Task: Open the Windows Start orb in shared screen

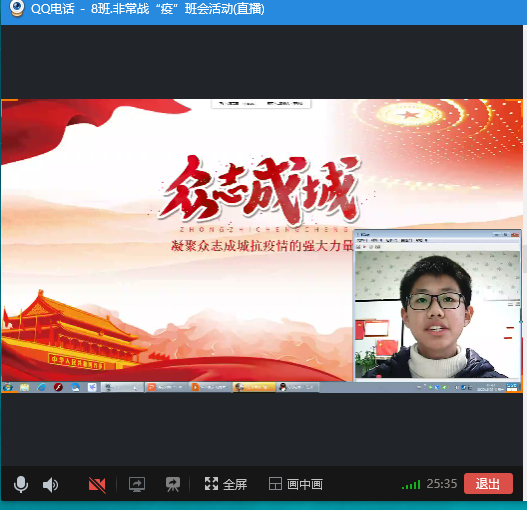Action: [x=8, y=387]
